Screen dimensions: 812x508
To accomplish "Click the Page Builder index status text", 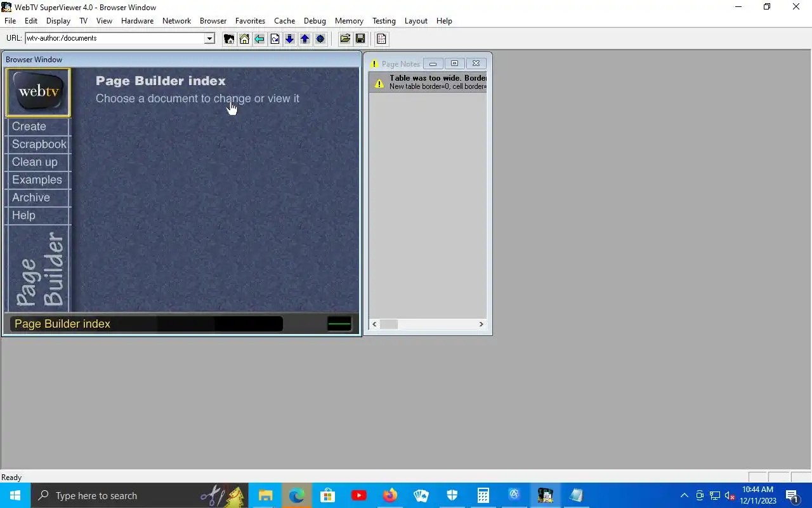I will point(62,324).
